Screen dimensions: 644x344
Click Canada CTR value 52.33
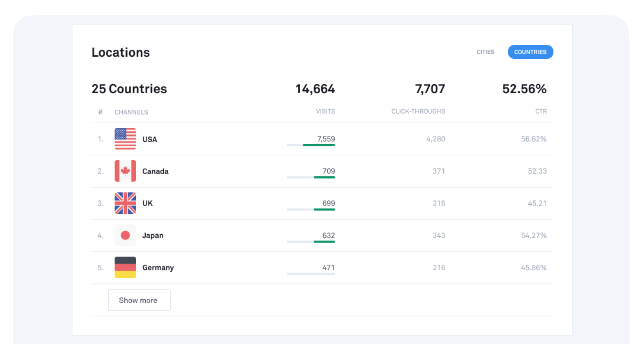point(537,171)
